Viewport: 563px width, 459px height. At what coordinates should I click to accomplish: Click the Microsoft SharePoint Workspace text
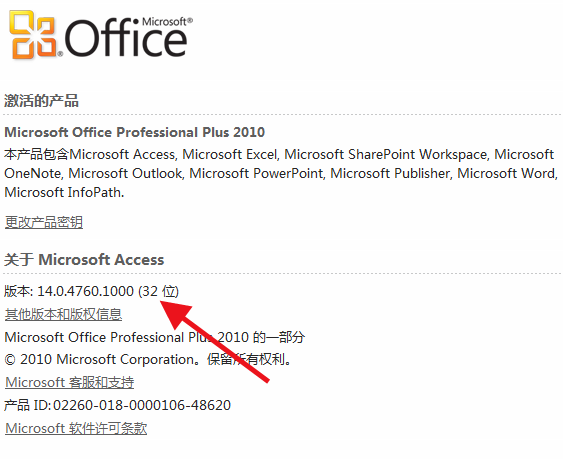(386, 154)
